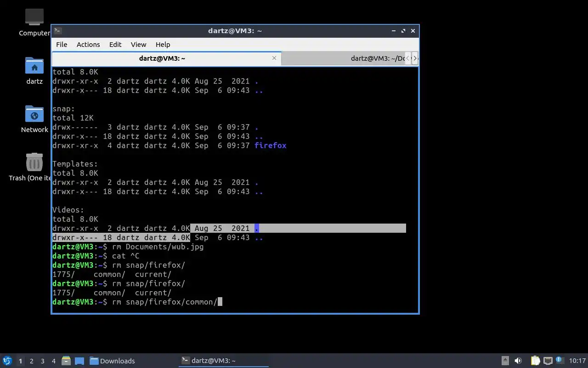The width and height of the screenshot is (588, 368).
Task: Click the 'Videos:' heading in terminal output
Action: point(68,210)
